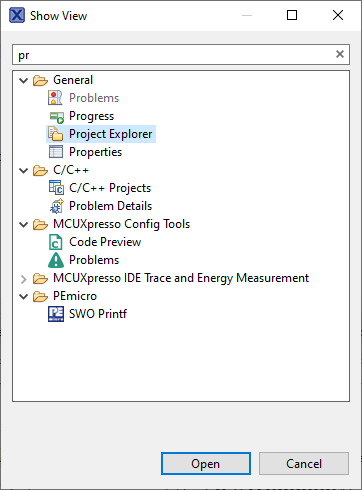Click the MCUXpresso Config Tools folder icon

[40, 224]
